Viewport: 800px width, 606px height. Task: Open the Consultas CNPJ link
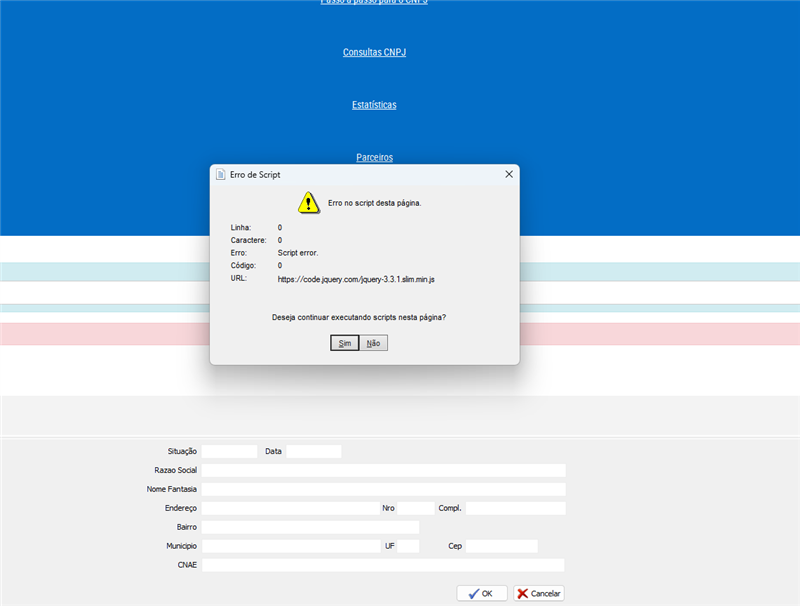coord(374,52)
